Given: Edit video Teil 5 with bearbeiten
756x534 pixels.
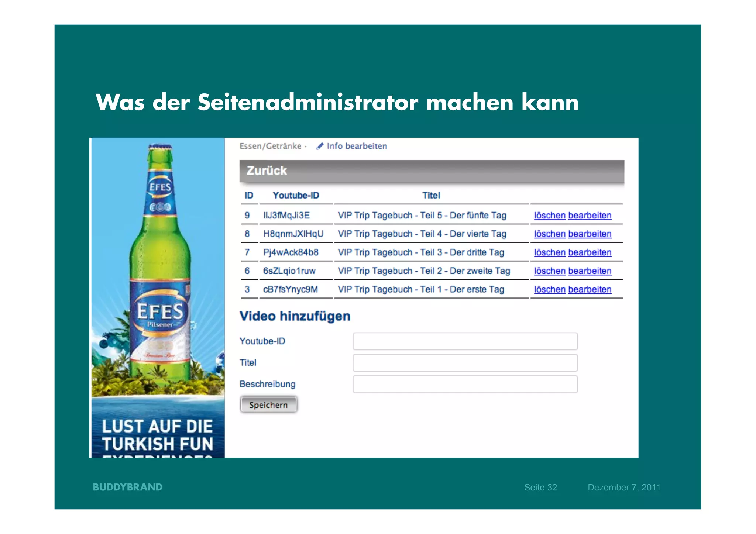Looking at the screenshot, I should pos(590,216).
